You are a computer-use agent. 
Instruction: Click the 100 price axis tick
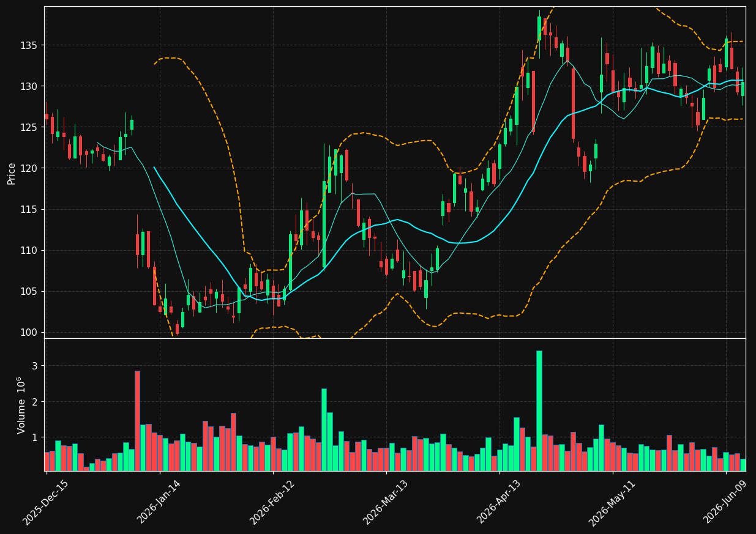(x=28, y=332)
